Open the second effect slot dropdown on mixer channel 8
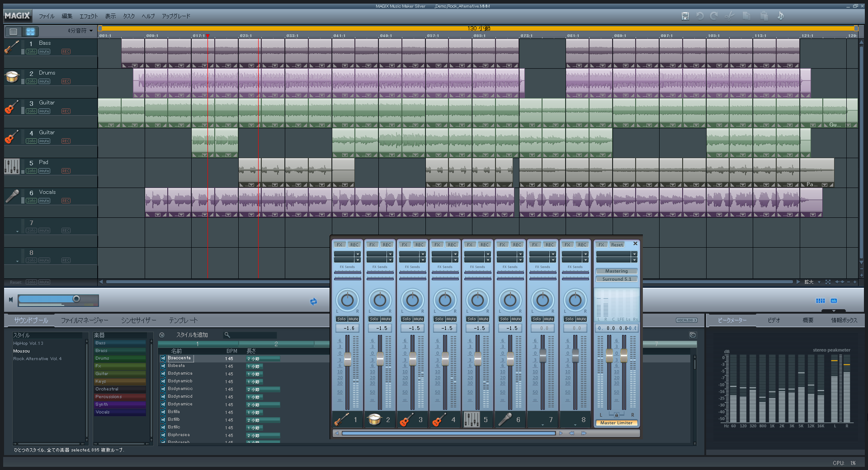Image resolution: width=868 pixels, height=470 pixels. click(x=585, y=260)
